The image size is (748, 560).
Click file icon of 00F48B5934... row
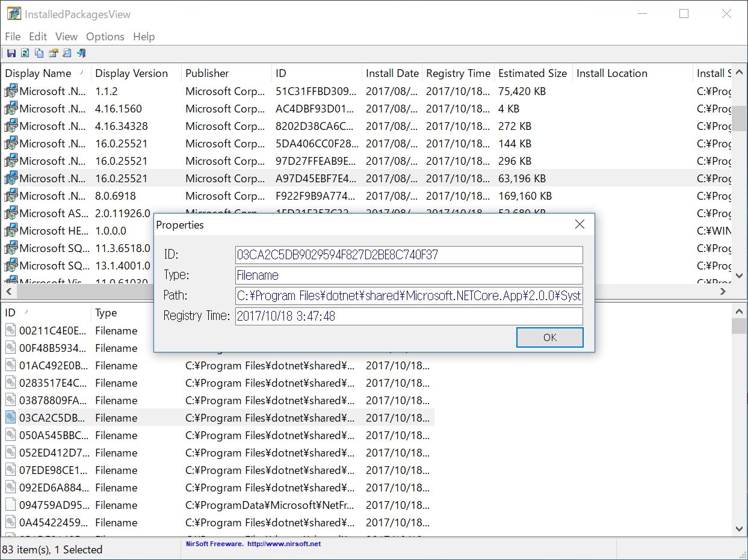pos(11,348)
